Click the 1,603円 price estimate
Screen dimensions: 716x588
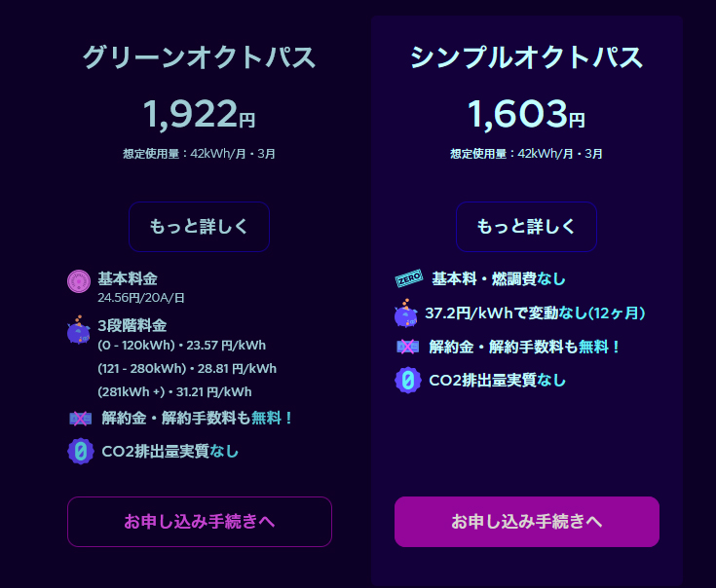coord(526,115)
